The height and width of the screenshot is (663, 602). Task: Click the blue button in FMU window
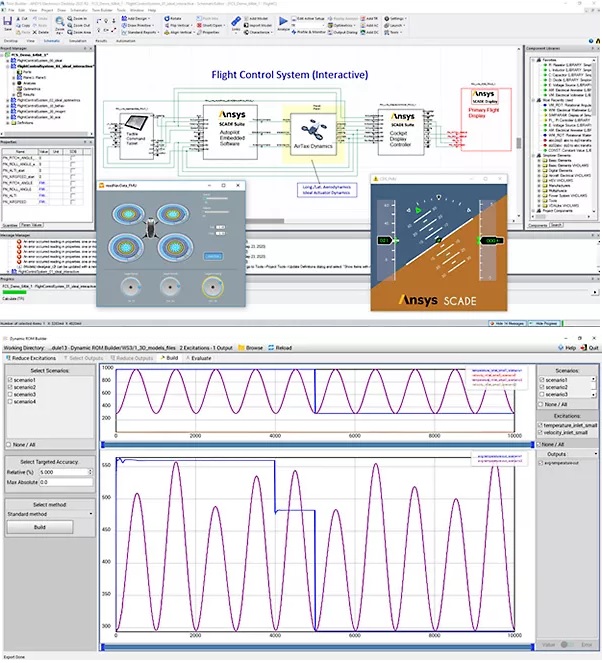click(x=213, y=256)
